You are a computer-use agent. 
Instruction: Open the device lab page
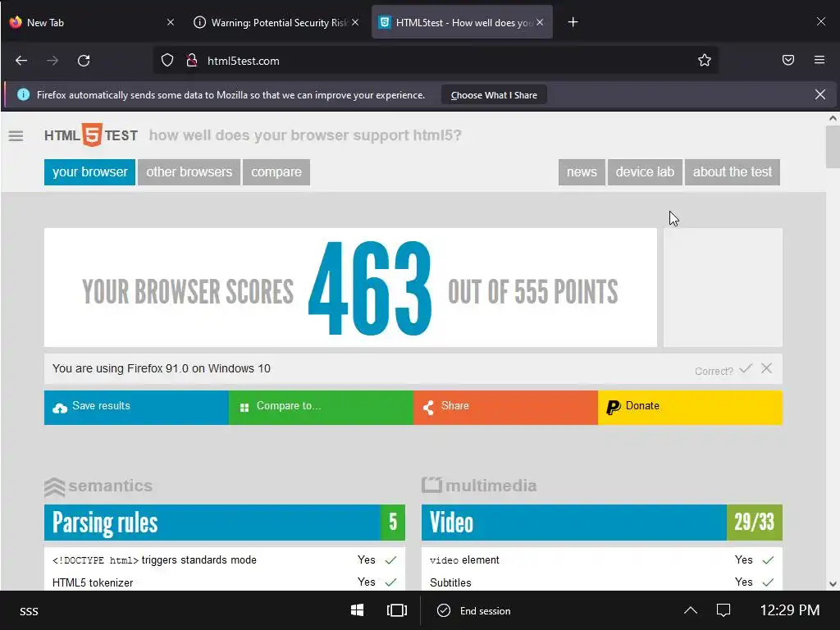[645, 172]
